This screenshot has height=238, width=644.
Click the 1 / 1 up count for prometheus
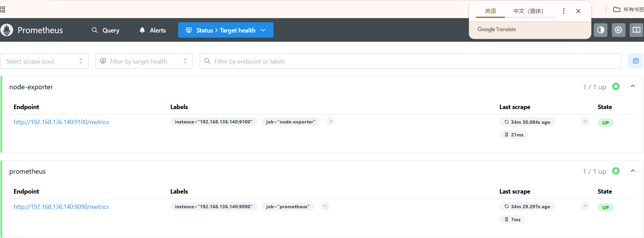tap(594, 171)
